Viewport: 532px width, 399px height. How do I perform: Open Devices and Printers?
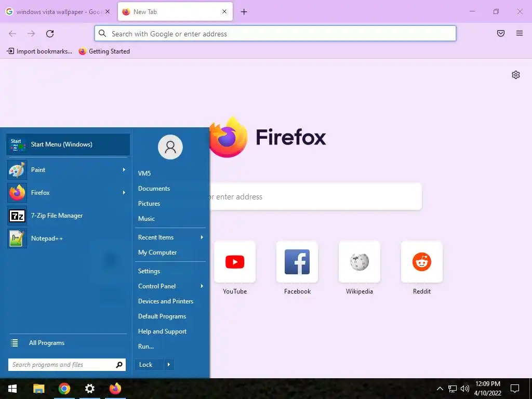[x=166, y=301]
